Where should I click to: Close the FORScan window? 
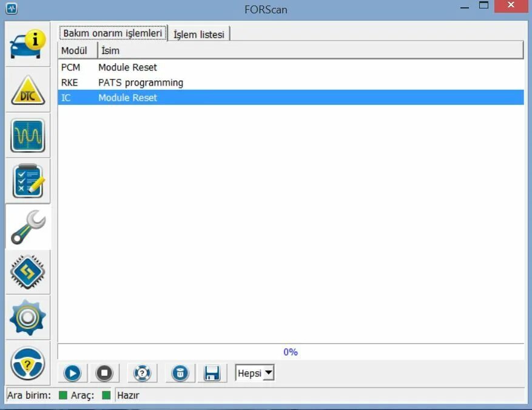click(x=511, y=6)
